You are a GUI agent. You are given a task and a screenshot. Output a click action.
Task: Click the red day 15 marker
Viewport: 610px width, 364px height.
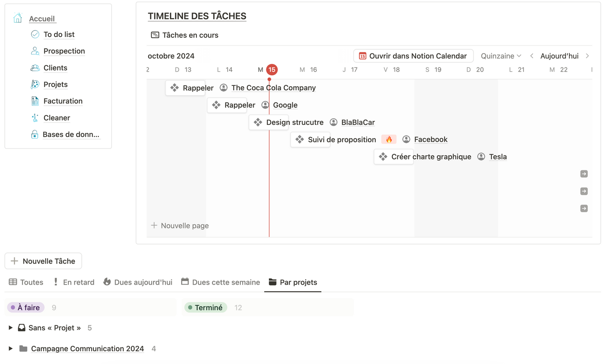[x=272, y=70]
